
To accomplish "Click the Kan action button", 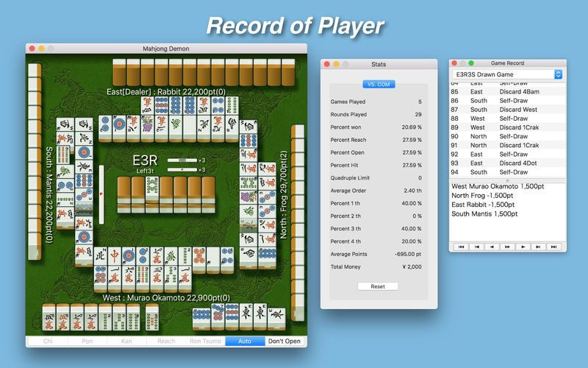I will [126, 341].
